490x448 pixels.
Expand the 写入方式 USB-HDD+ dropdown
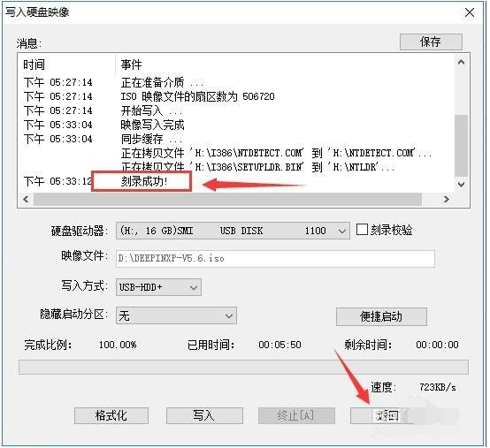(x=158, y=287)
